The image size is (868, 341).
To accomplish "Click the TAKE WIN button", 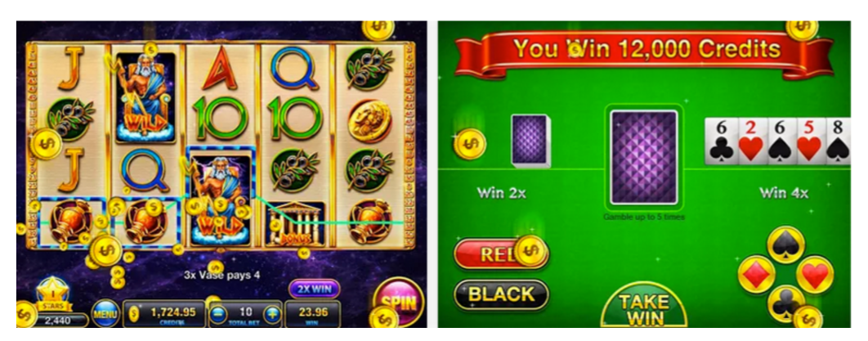I will [x=644, y=309].
